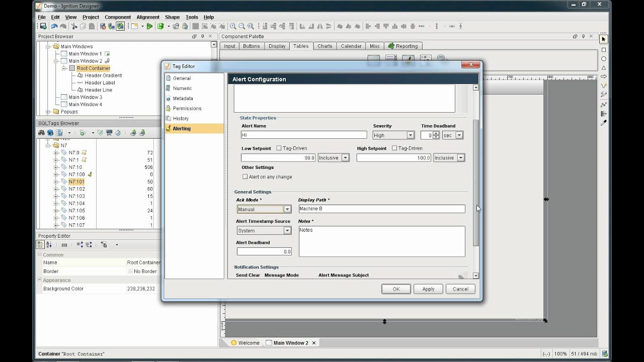Click the Alert Configuration vertical scrollbar thumb
Image resolution: width=644 pixels, height=362 pixels.
[x=476, y=182]
